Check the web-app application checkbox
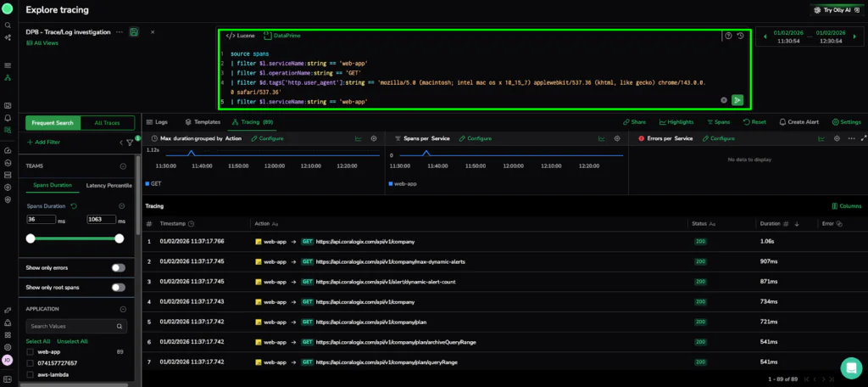The height and width of the screenshot is (387, 868). pos(31,351)
